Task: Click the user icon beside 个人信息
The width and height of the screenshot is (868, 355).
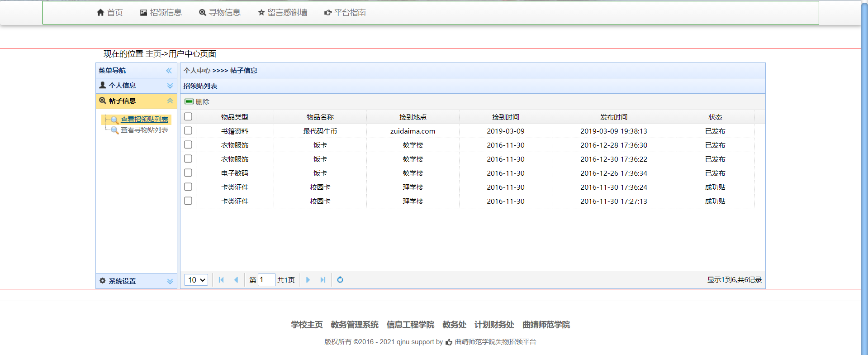Action: click(x=103, y=85)
